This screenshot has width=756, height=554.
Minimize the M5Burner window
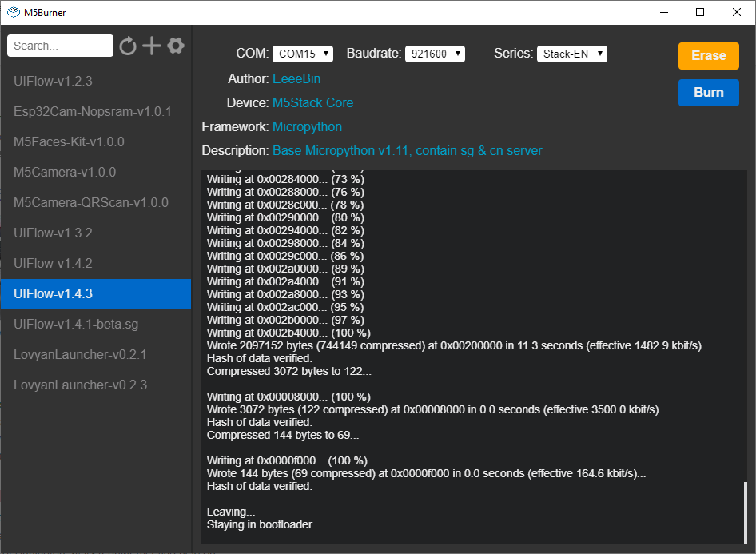(664, 13)
